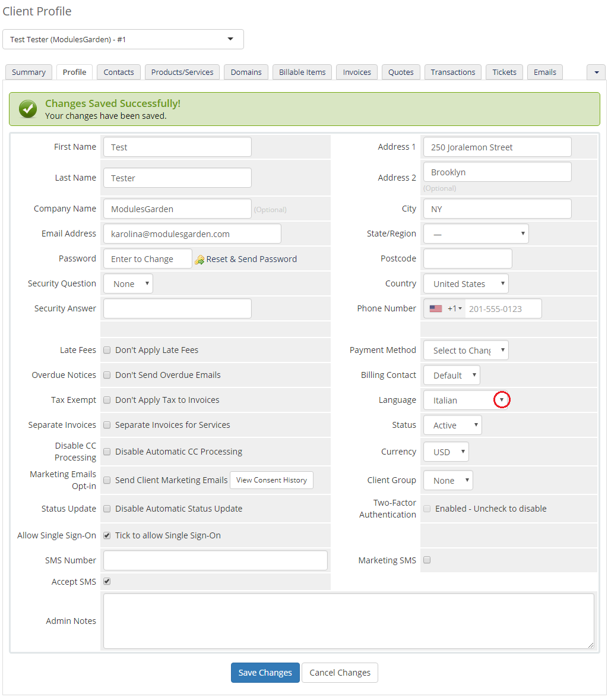Click the Postcode input field
This screenshot has height=700, width=608.
point(467,259)
